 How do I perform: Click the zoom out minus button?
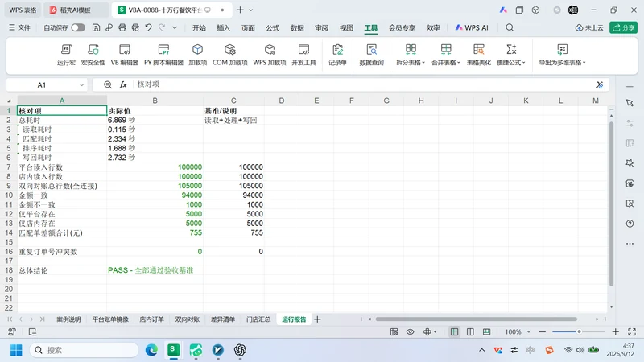(x=543, y=331)
